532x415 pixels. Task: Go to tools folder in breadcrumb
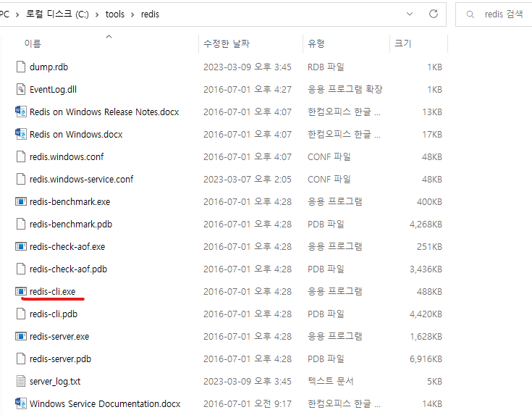(x=114, y=14)
